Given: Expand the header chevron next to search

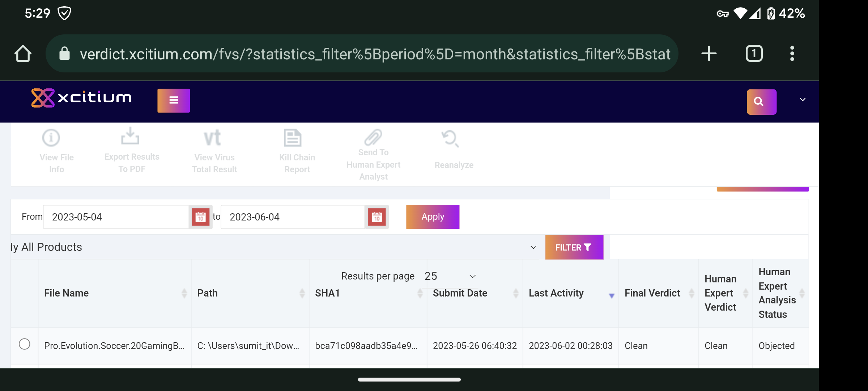Looking at the screenshot, I should tap(803, 100).
